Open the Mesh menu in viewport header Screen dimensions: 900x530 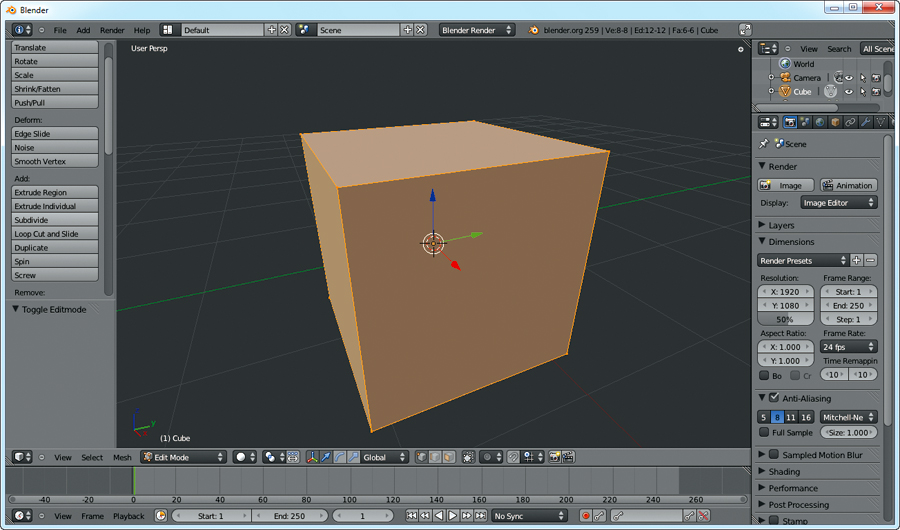tap(122, 457)
